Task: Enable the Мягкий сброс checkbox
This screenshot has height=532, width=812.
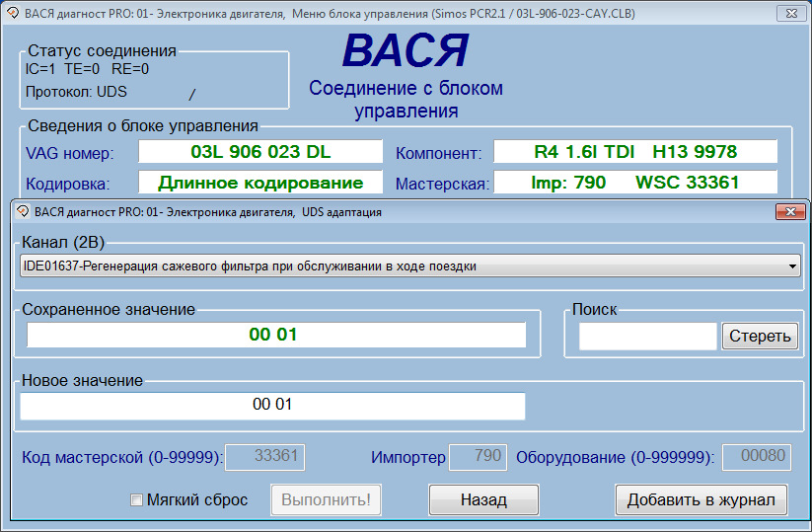Action: tap(137, 499)
